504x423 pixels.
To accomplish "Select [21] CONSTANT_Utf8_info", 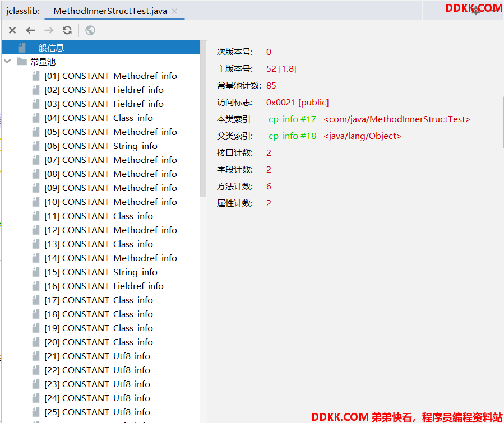I will [x=97, y=356].
